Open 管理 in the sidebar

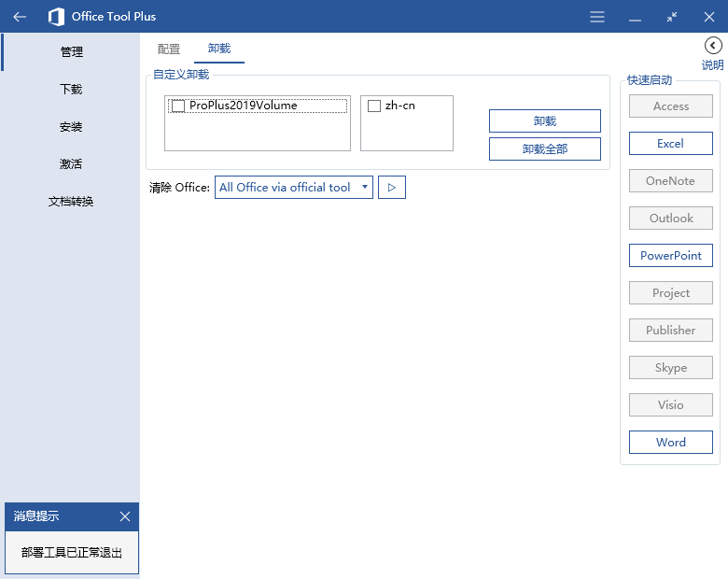tap(72, 51)
